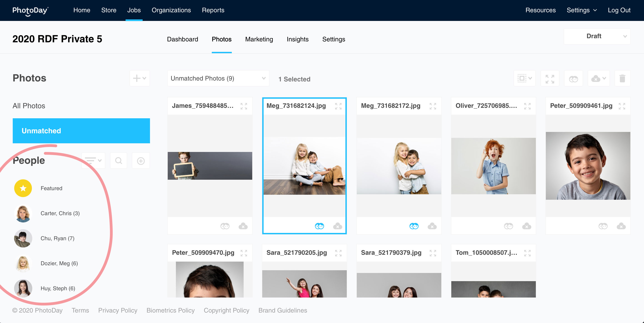Open the Draft status dropdown

pyautogui.click(x=597, y=36)
